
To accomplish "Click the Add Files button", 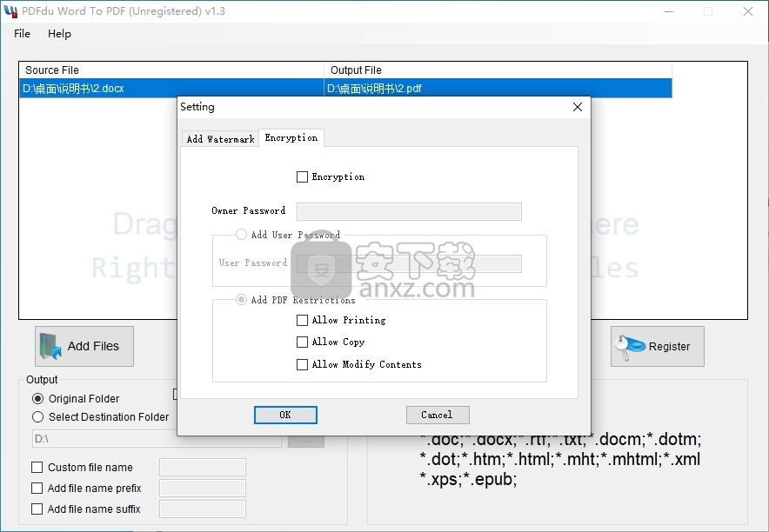I will tap(84, 346).
